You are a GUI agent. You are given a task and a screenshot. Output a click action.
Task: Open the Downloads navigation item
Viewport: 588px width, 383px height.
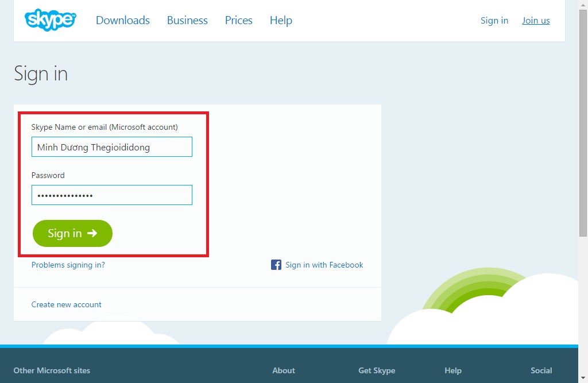point(122,20)
